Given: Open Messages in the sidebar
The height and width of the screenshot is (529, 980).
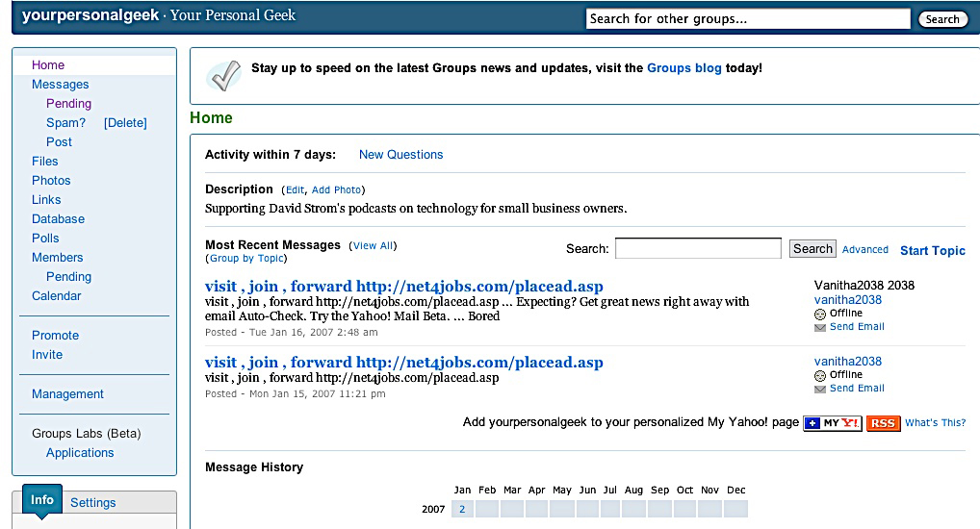Looking at the screenshot, I should 60,85.
